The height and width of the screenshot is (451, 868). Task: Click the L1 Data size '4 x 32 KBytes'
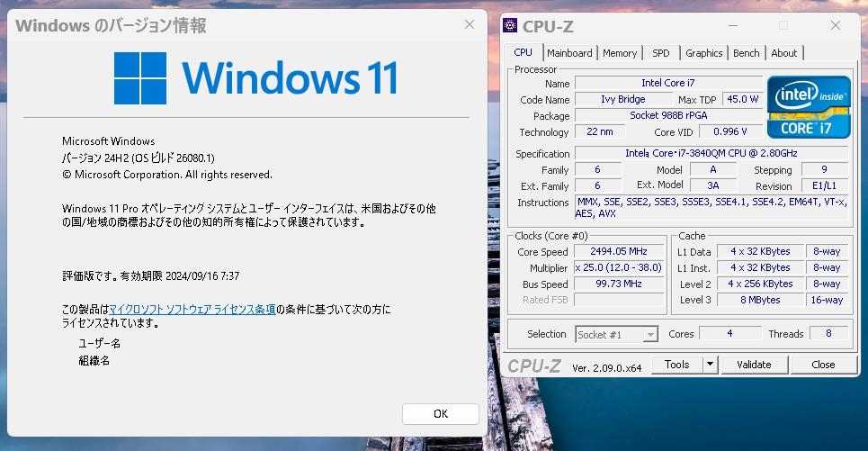click(x=760, y=251)
